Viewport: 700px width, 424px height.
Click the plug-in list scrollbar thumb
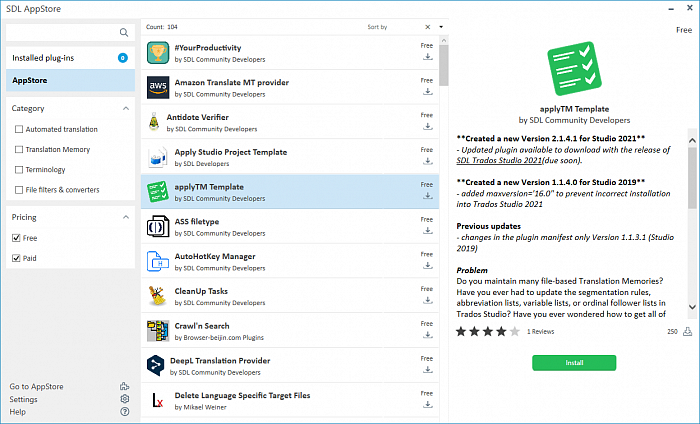click(x=444, y=66)
